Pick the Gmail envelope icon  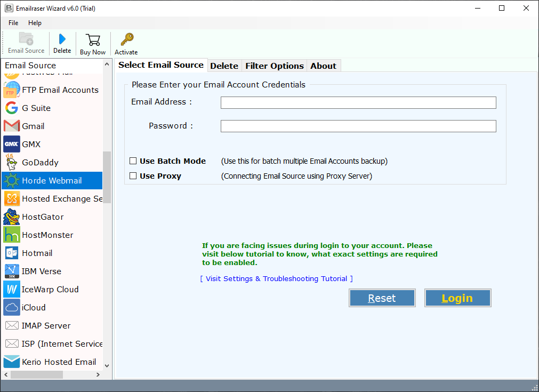(x=11, y=126)
